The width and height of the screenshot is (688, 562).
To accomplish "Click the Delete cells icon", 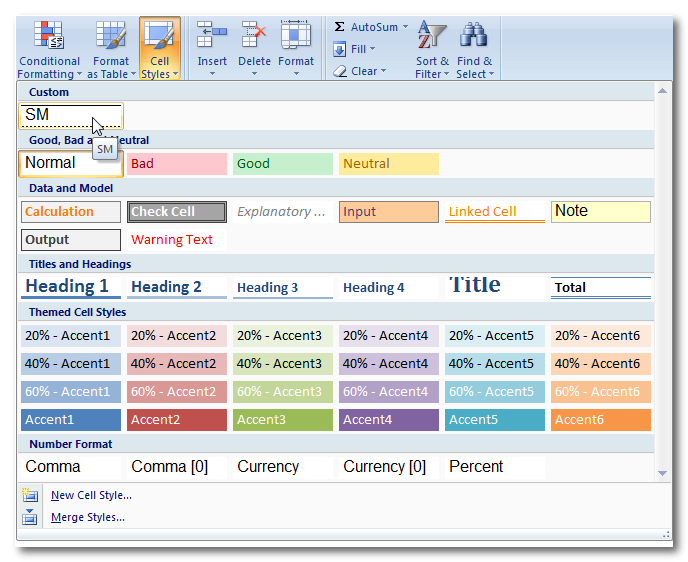I will click(254, 37).
